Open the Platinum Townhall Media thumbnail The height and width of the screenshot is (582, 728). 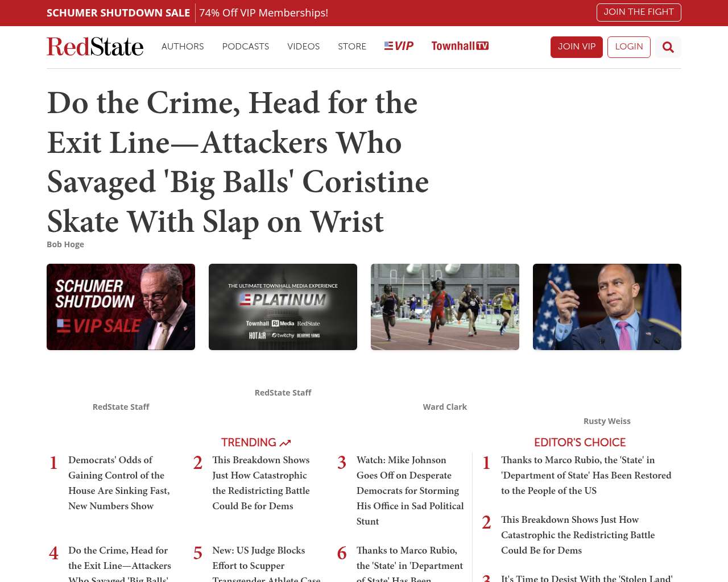tap(283, 307)
